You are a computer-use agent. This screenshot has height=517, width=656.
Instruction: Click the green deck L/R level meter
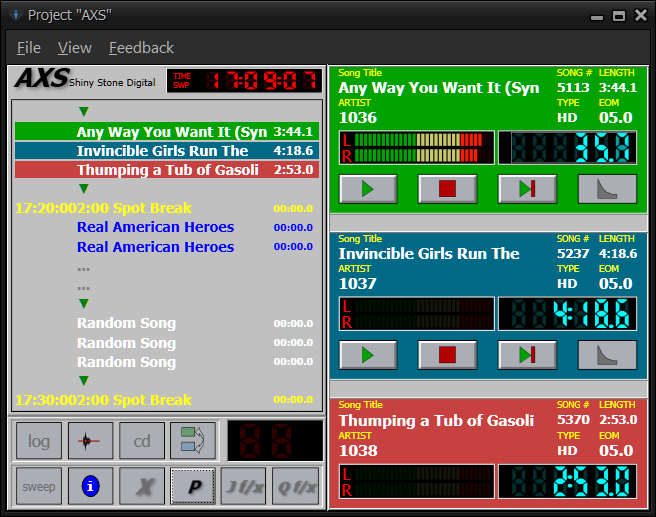pos(417,148)
